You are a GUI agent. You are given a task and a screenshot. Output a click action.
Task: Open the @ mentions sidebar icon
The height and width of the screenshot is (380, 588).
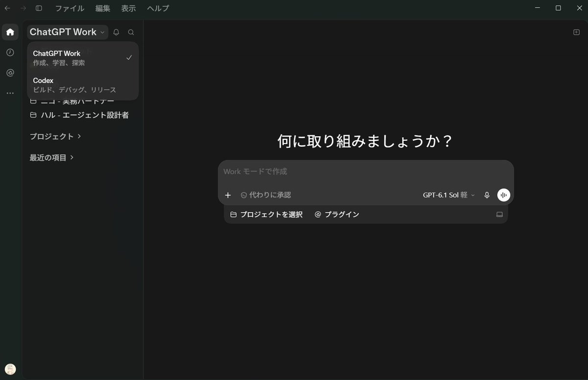coord(10,73)
